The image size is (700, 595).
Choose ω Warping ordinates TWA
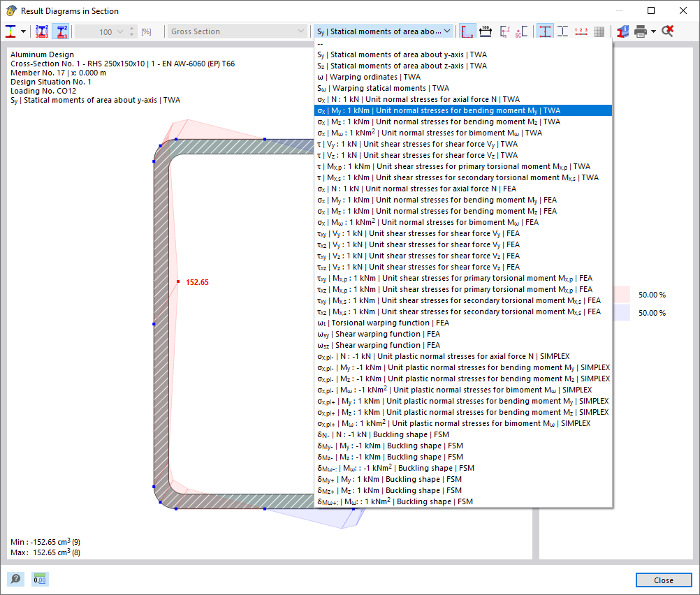[x=463, y=77]
